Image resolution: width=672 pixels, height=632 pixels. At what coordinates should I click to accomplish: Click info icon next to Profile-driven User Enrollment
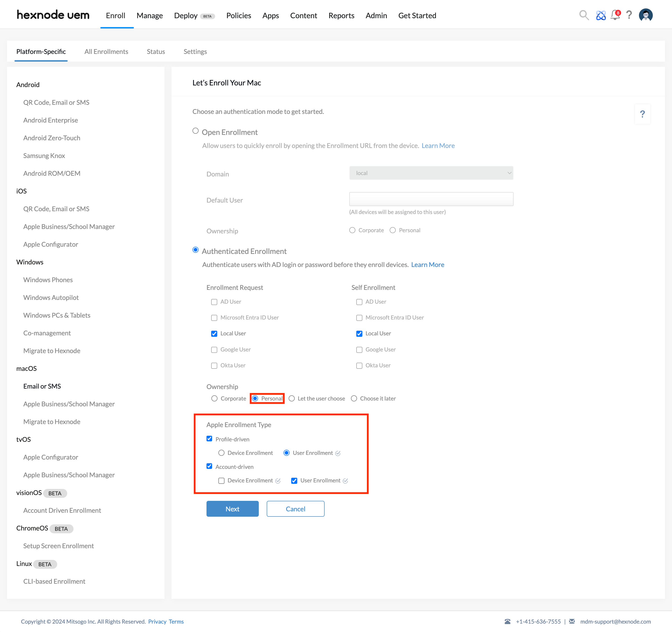[x=338, y=453]
